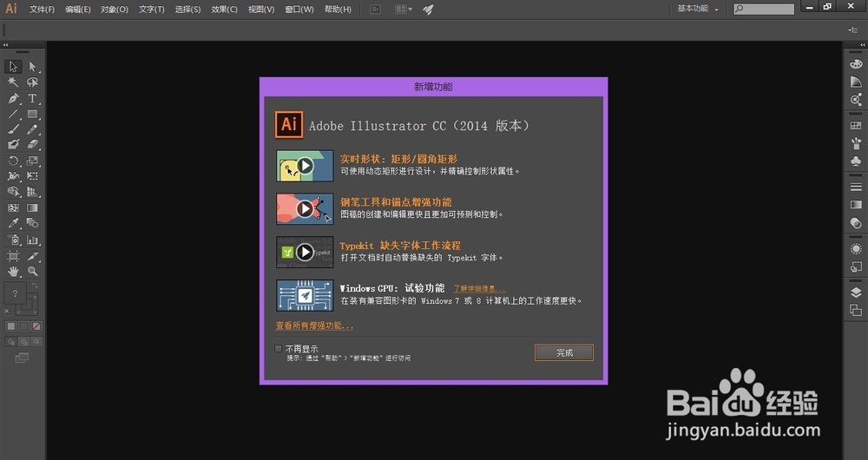The height and width of the screenshot is (460, 868).
Task: Expand the left tools panel chevrons
Action: [x=5, y=45]
